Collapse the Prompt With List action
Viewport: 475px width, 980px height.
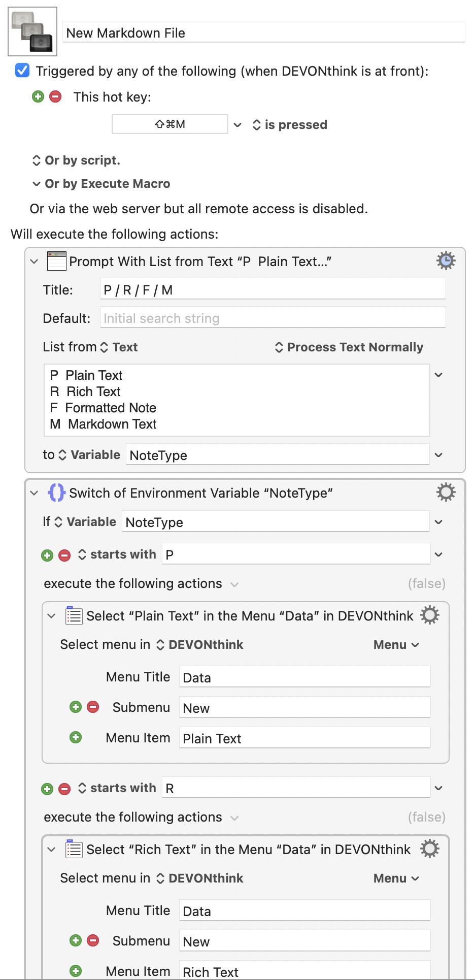(x=34, y=262)
